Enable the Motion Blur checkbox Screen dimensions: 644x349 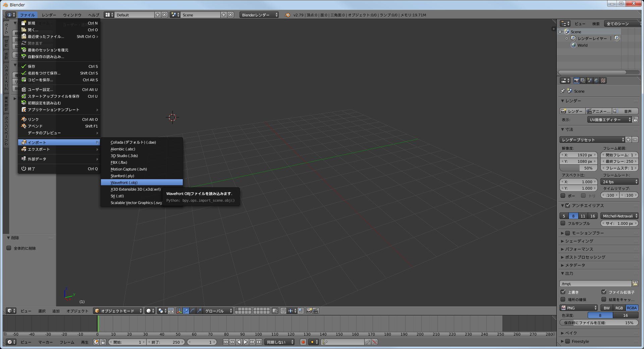568,233
